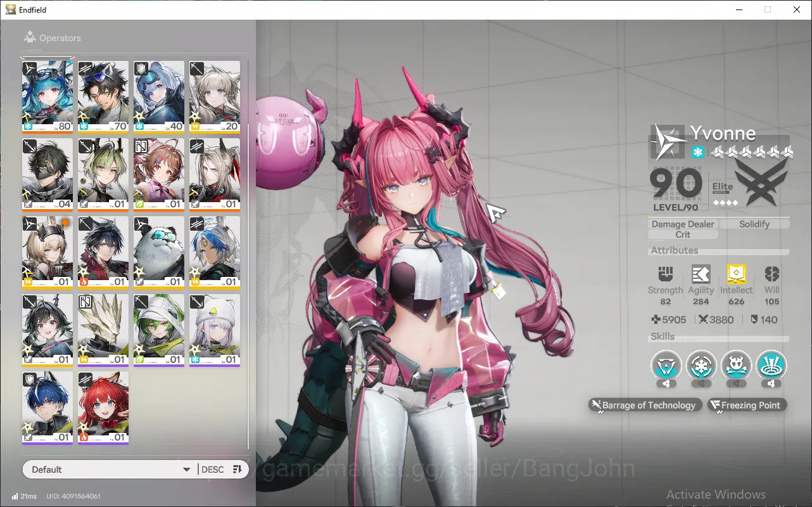Select the brown-haired operator in pink outfit

coord(159,174)
